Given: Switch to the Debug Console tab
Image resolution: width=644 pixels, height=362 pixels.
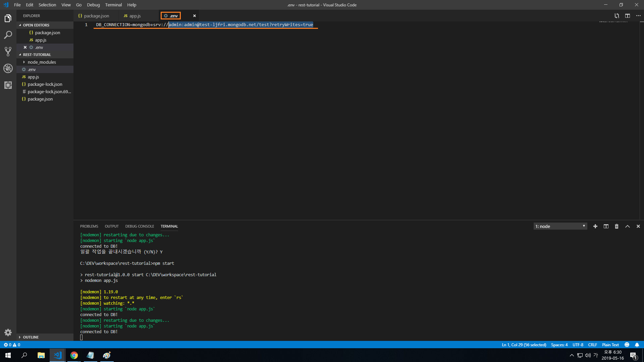Looking at the screenshot, I should tap(140, 226).
